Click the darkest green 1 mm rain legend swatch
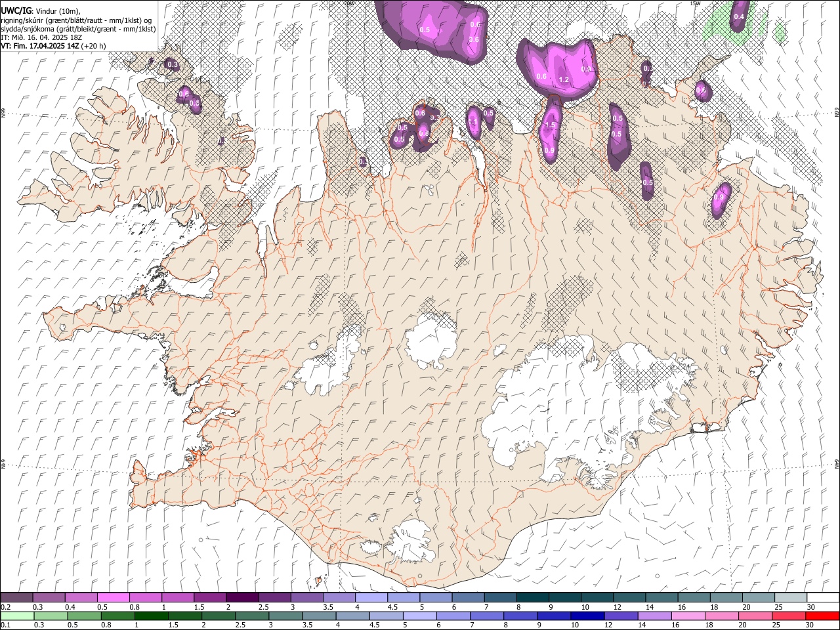Screen dimensions: 840x630 (151, 616)
